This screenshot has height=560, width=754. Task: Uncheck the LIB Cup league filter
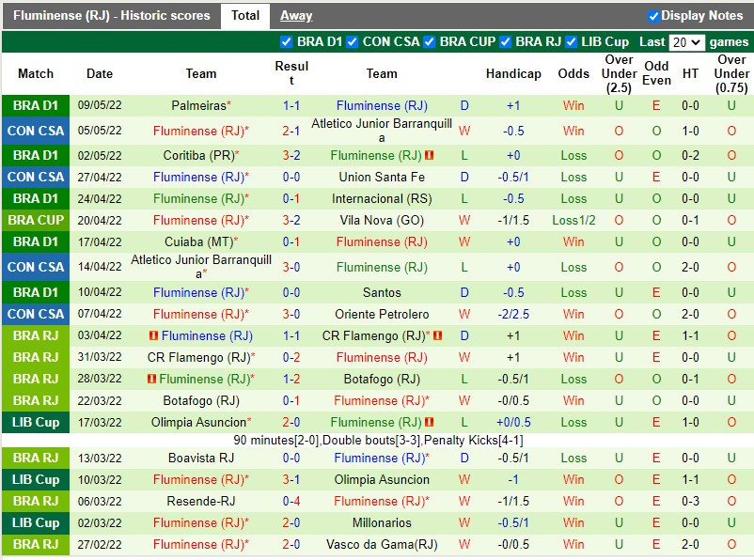(x=571, y=42)
